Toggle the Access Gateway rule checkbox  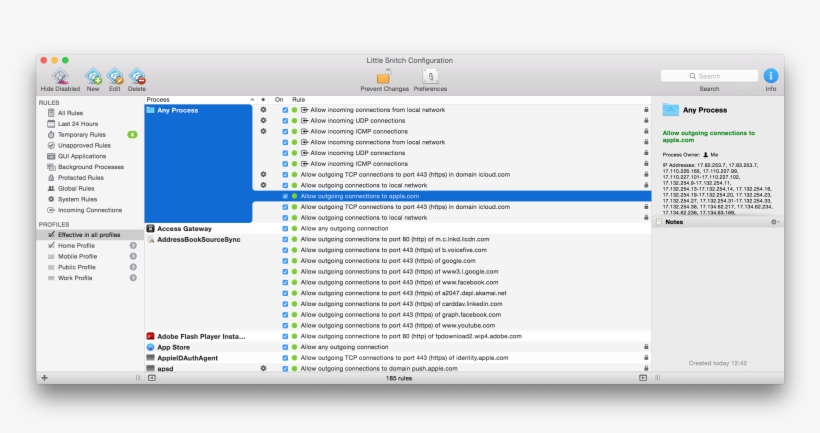[285, 228]
